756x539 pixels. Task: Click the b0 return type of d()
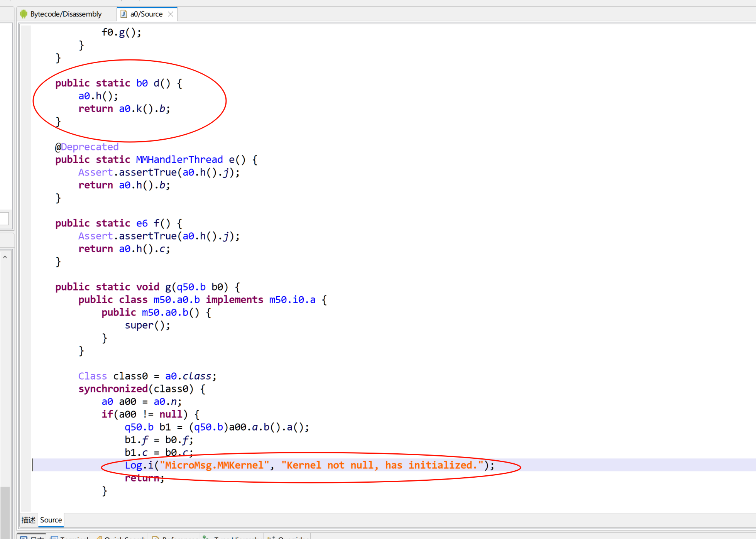tap(142, 83)
